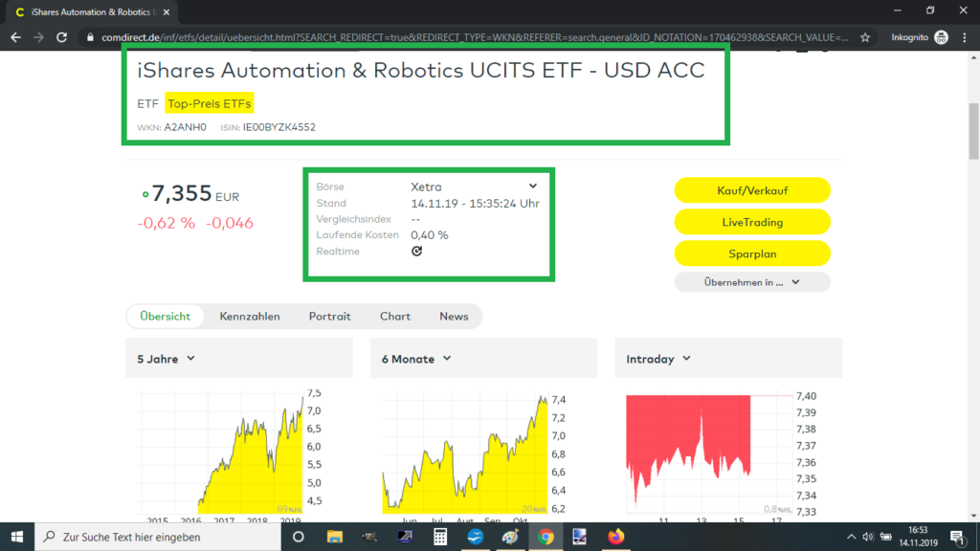Open the Portrait tab

click(329, 316)
